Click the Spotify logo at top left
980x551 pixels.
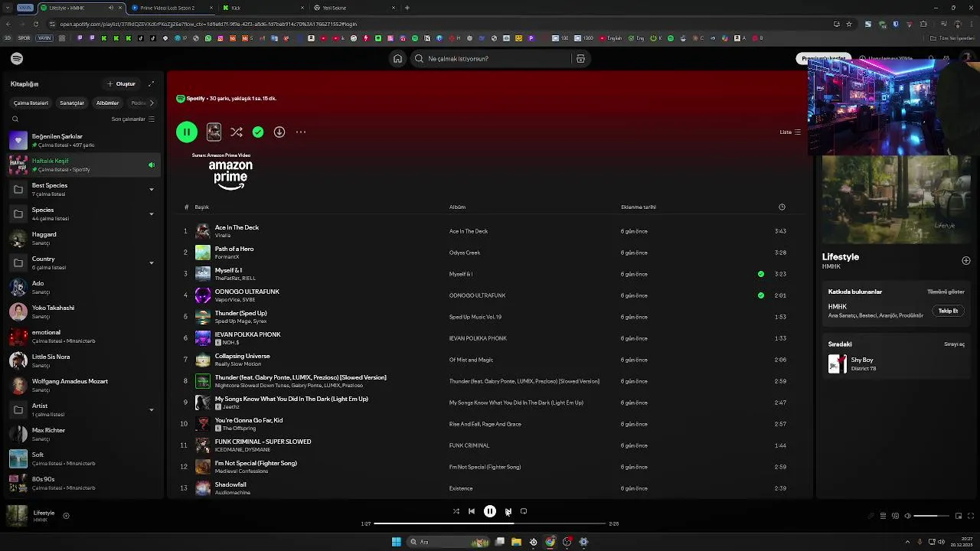[17, 59]
